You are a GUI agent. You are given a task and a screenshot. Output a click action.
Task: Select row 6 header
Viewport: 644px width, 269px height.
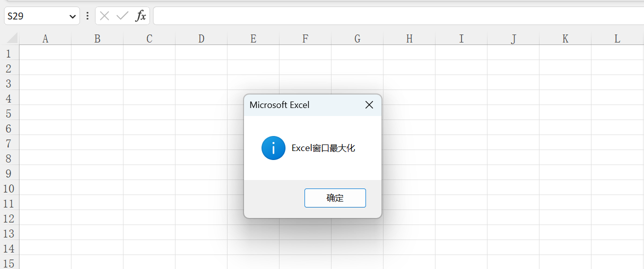[9, 128]
